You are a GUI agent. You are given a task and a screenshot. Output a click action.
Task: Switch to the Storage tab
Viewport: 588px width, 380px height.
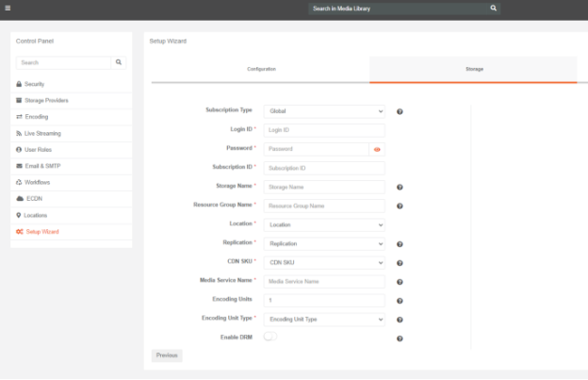pyautogui.click(x=473, y=69)
